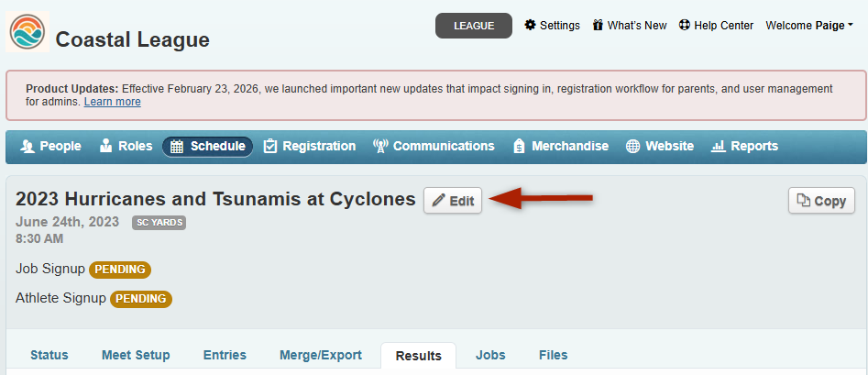Click the Roles nav icon
This screenshot has width=868, height=375.
pyautogui.click(x=106, y=146)
